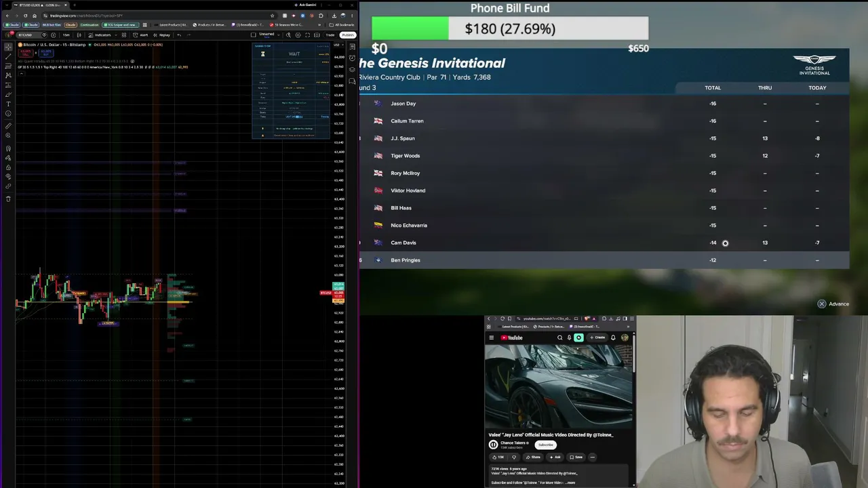This screenshot has height=488, width=868.
Task: Open the Unnamed layout dropdown arrow
Action: (278, 35)
